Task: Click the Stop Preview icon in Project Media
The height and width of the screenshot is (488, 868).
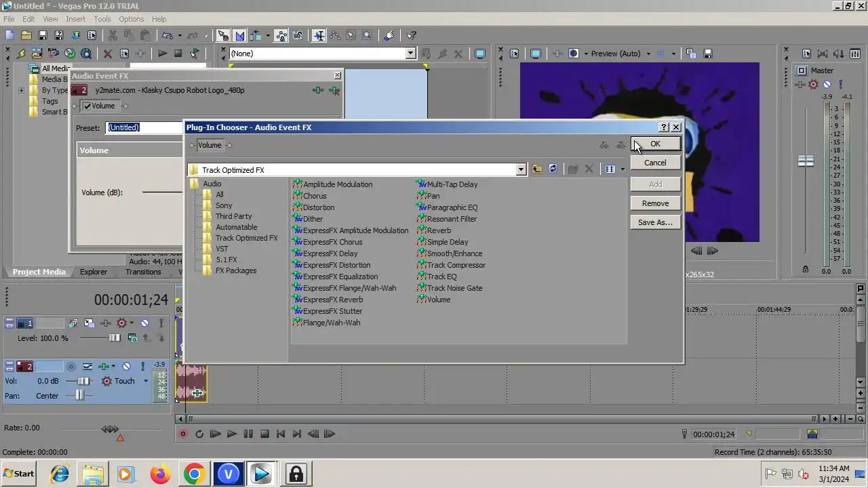Action: pyautogui.click(x=178, y=54)
